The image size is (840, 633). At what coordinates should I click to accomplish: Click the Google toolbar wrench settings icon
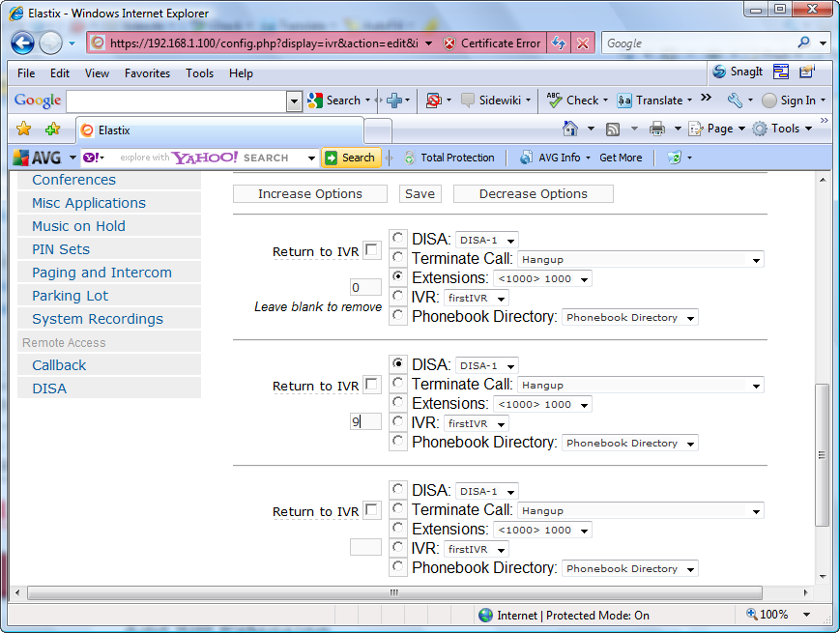pyautogui.click(x=735, y=100)
